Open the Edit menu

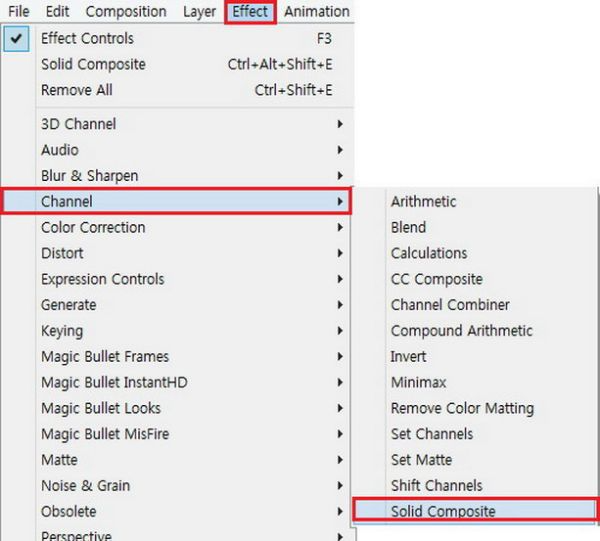[57, 12]
